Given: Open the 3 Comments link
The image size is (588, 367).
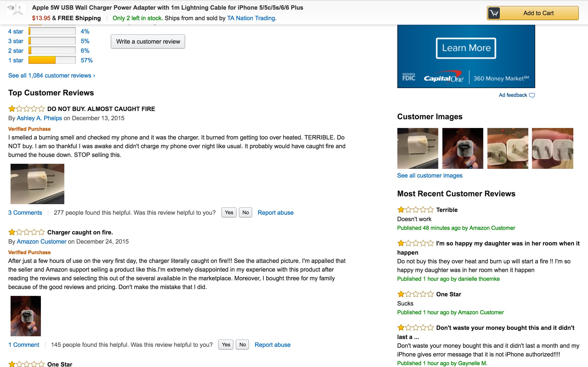Looking at the screenshot, I should (x=25, y=213).
